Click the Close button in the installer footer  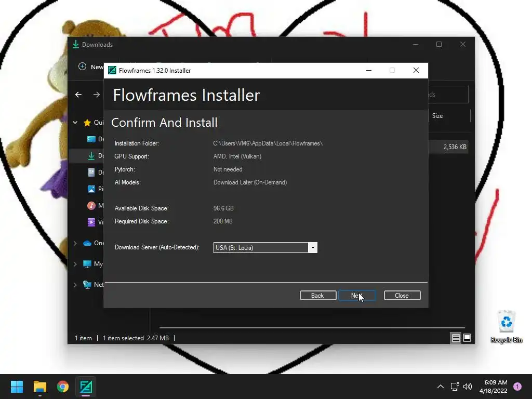402,296
